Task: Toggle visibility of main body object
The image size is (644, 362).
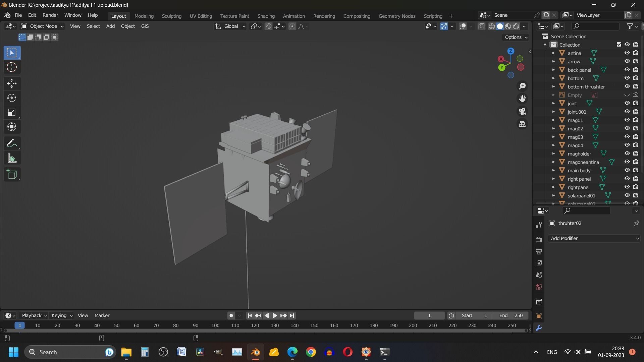Action: (627, 170)
